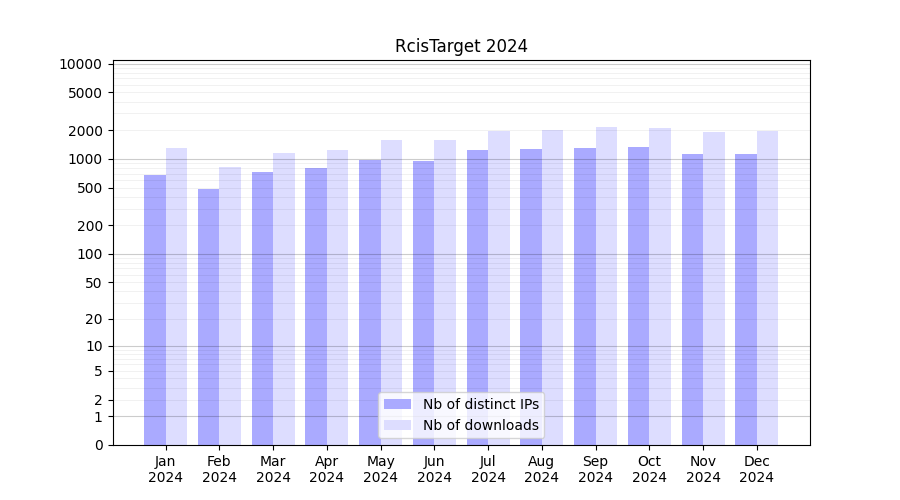The width and height of the screenshot is (900, 500).
Task: Click the 100 y-axis tick label
Action: [88, 254]
